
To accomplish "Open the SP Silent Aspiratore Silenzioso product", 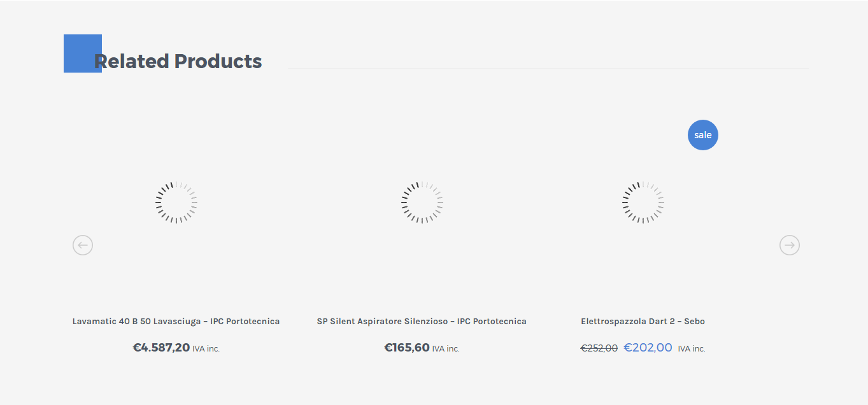I will pyautogui.click(x=422, y=322).
